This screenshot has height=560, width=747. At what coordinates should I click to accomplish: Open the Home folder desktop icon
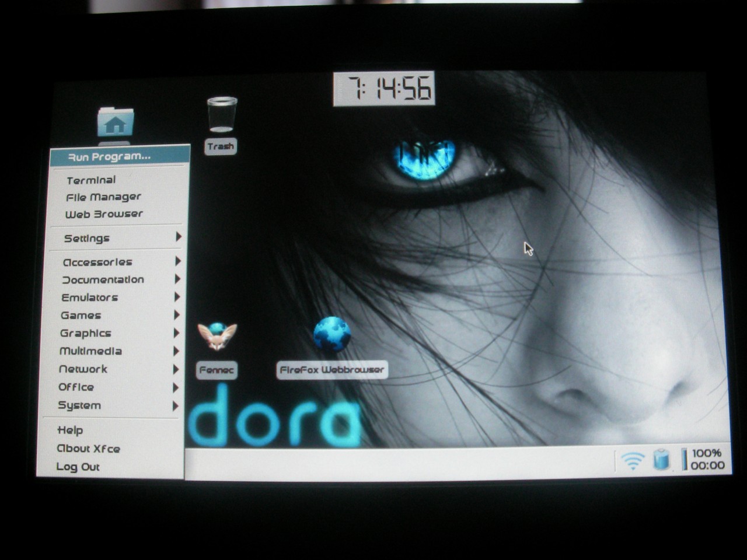[115, 123]
